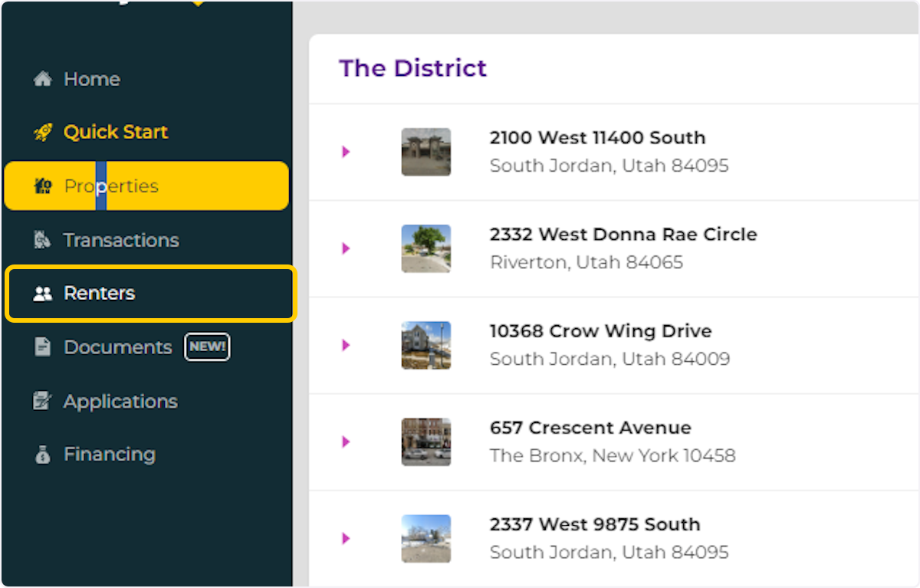Expand the 657 Crescent Avenue listing
The width and height of the screenshot is (920, 588).
tap(345, 442)
